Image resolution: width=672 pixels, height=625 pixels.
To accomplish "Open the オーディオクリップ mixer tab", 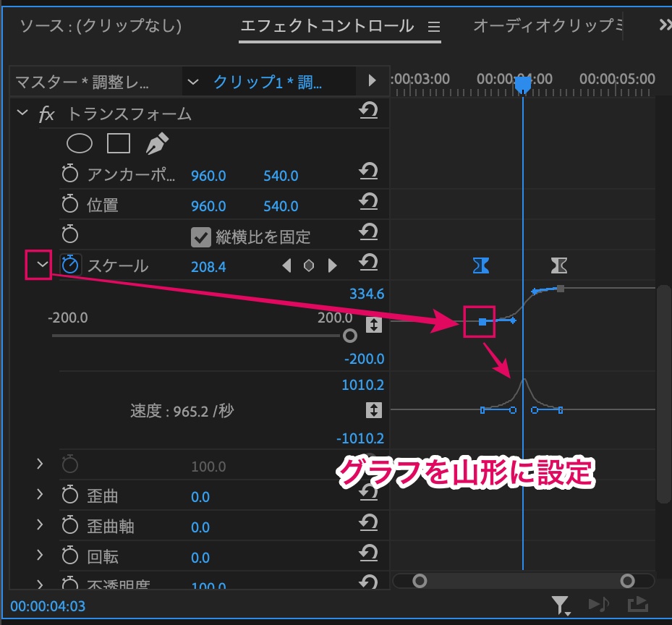I will (x=548, y=26).
